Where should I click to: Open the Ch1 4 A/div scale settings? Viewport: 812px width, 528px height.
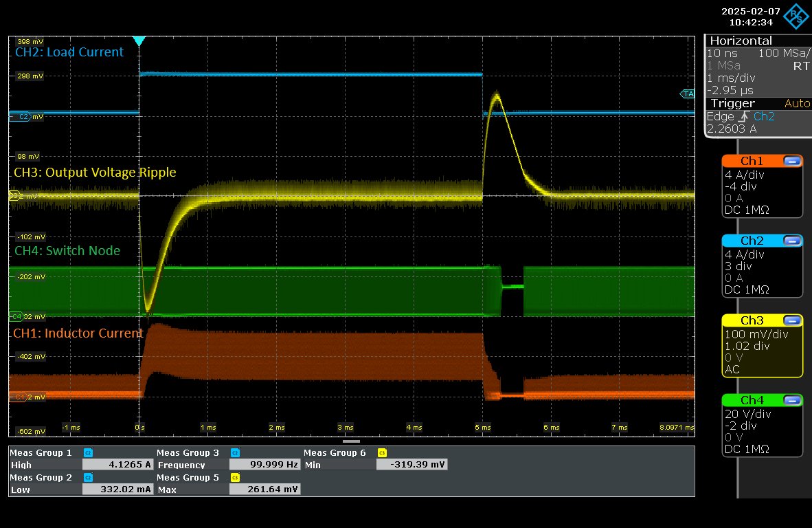pyautogui.click(x=744, y=175)
